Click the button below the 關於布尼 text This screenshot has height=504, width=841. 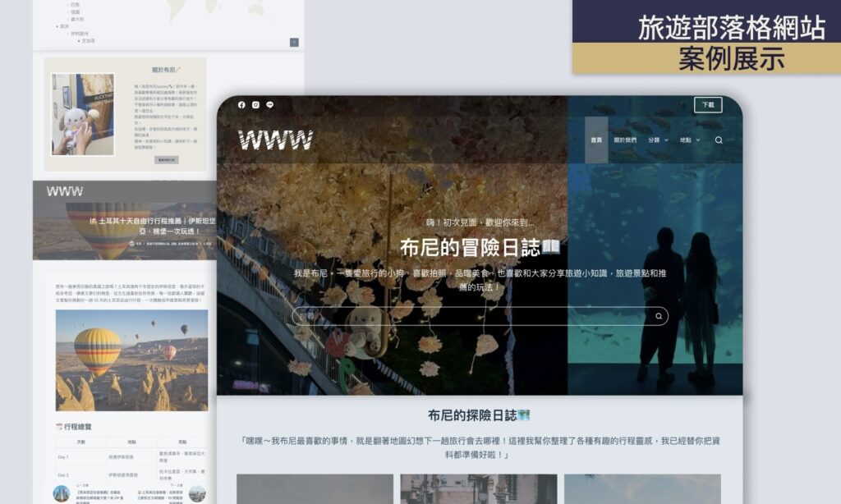coord(167,160)
